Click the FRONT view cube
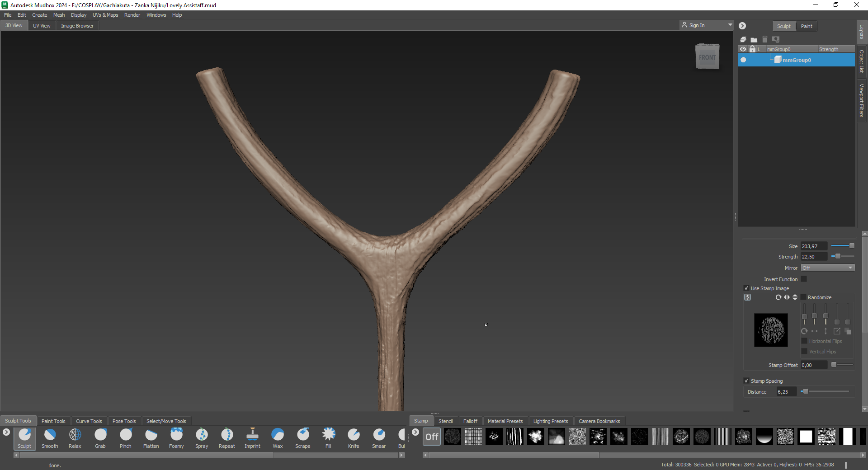Screen dimensions: 868x470 pos(707,57)
